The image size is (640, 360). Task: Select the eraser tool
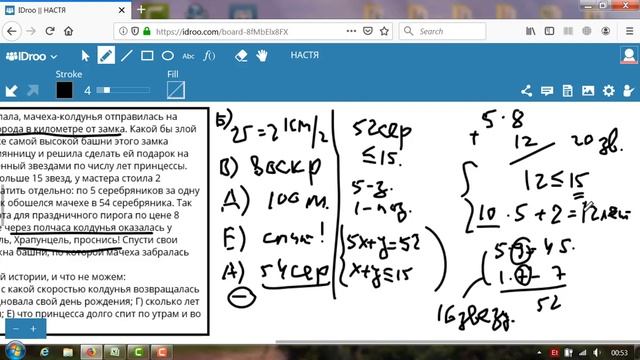[x=241, y=56]
